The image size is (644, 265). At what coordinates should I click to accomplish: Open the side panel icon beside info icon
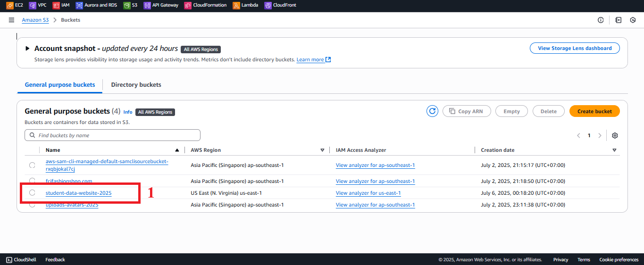pos(618,20)
